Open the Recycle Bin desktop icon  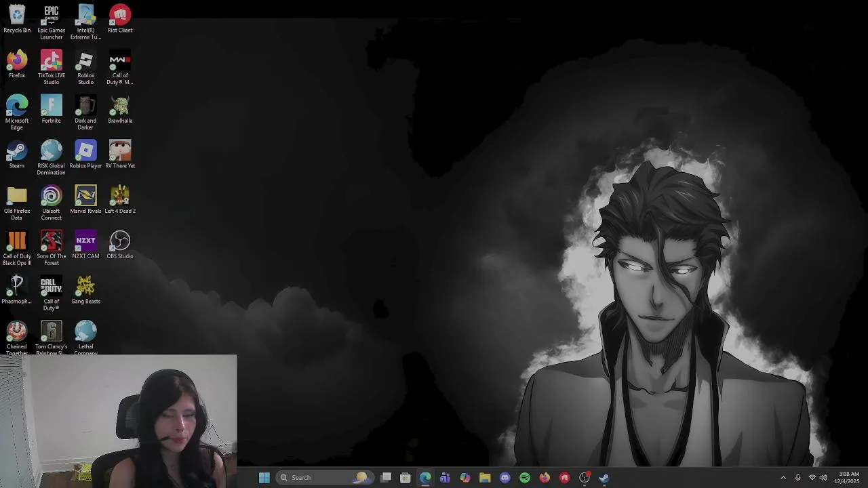click(x=17, y=19)
